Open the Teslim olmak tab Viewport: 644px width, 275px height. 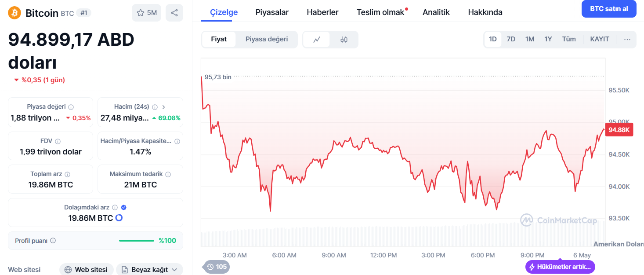(380, 12)
